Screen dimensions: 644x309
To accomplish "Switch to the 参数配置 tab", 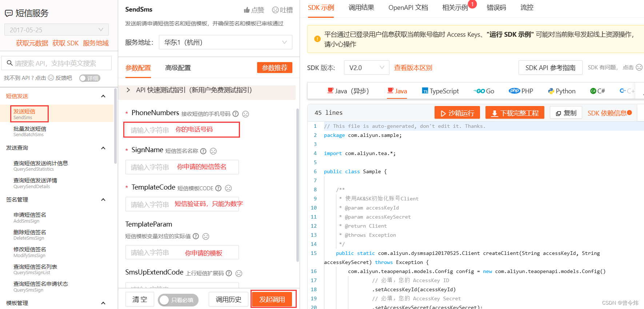I will point(138,68).
